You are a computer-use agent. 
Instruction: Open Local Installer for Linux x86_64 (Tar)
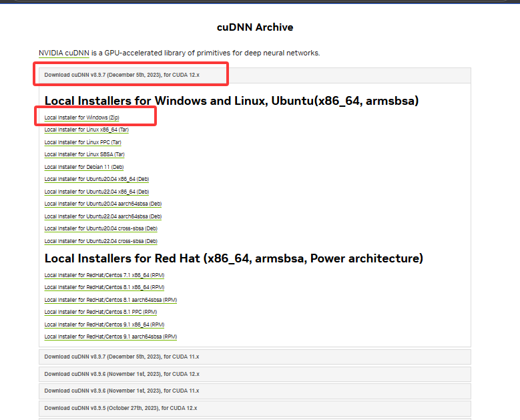(x=87, y=130)
